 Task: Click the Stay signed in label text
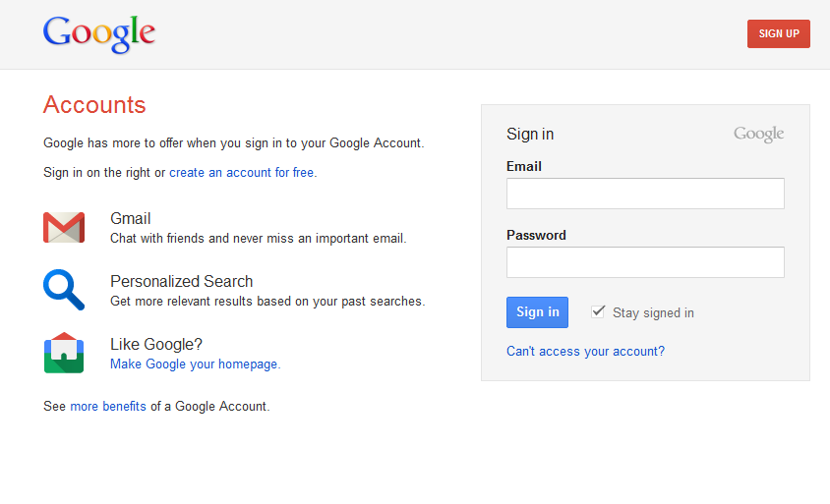point(653,313)
